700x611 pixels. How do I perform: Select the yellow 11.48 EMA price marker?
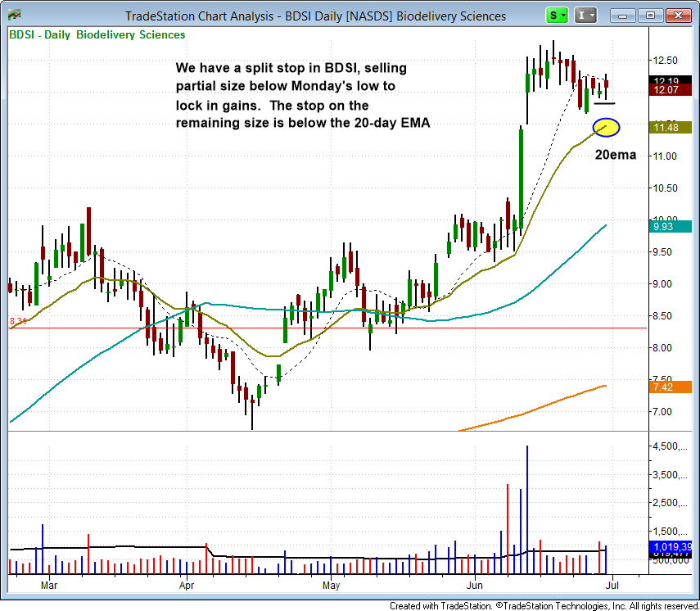click(666, 128)
